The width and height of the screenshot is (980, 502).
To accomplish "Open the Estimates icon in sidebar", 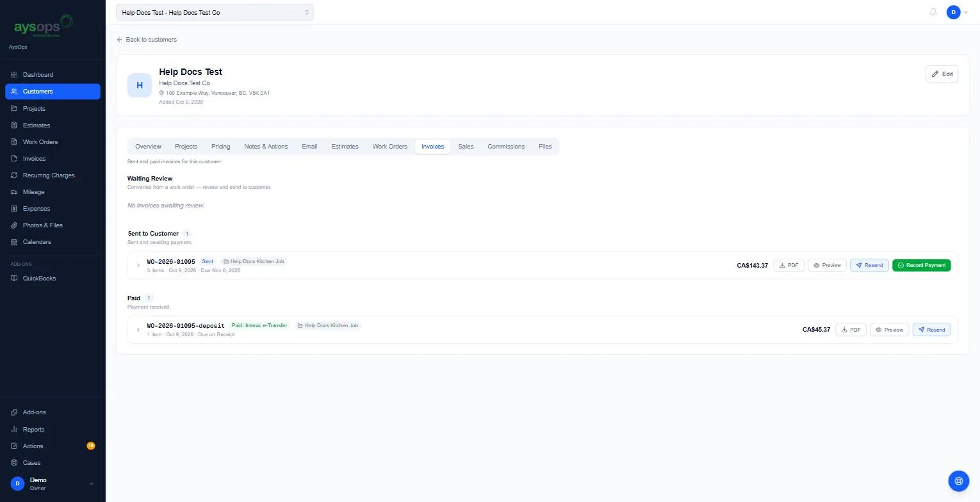I will click(x=14, y=125).
